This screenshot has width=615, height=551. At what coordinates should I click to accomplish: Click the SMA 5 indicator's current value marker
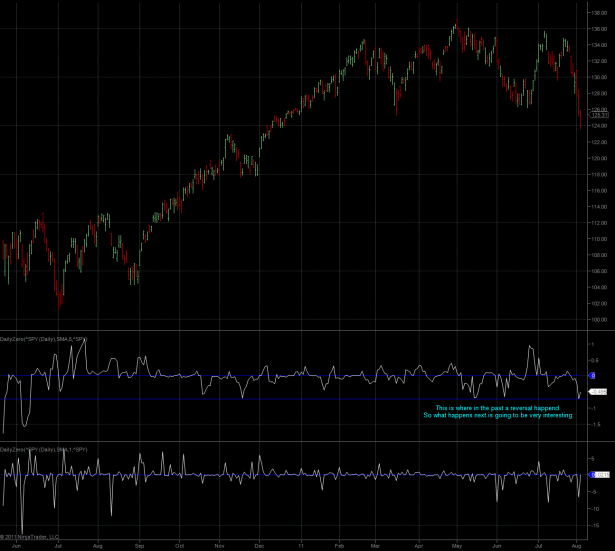coord(600,391)
